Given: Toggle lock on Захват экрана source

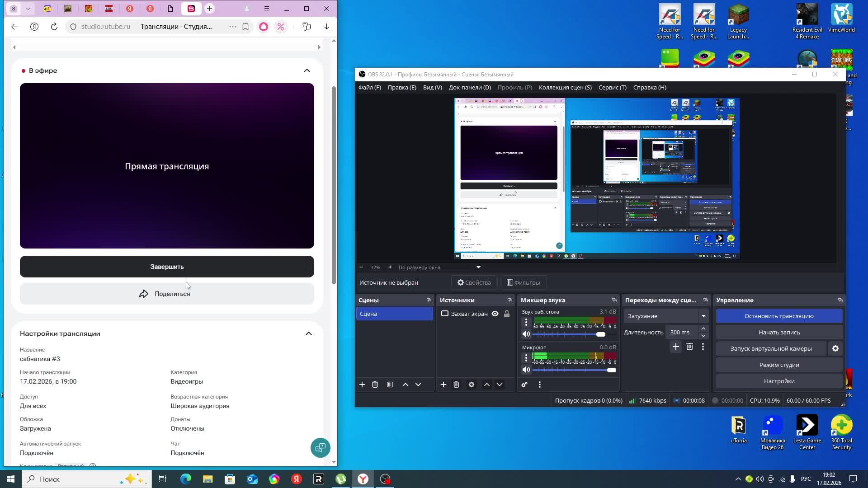Looking at the screenshot, I should point(507,314).
